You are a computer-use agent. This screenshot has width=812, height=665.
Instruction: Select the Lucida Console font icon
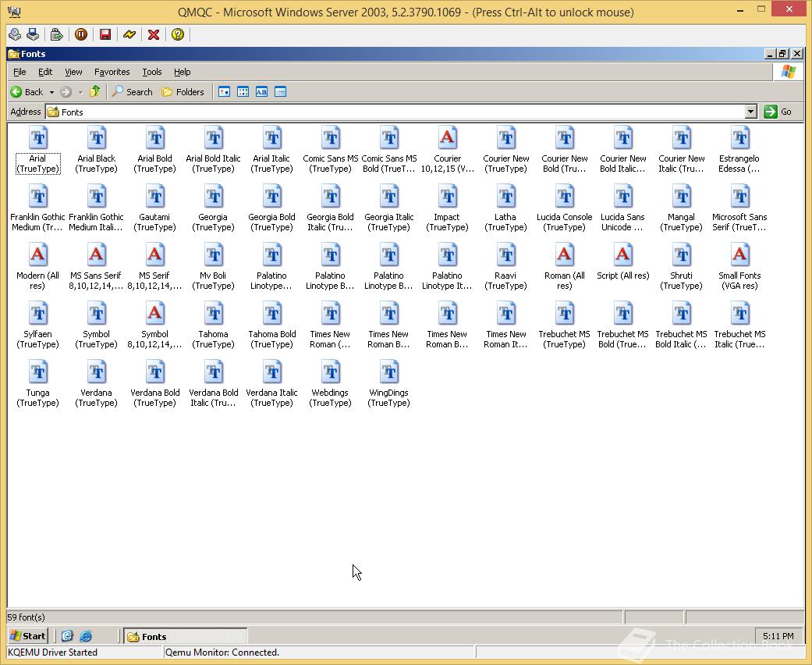click(x=565, y=197)
